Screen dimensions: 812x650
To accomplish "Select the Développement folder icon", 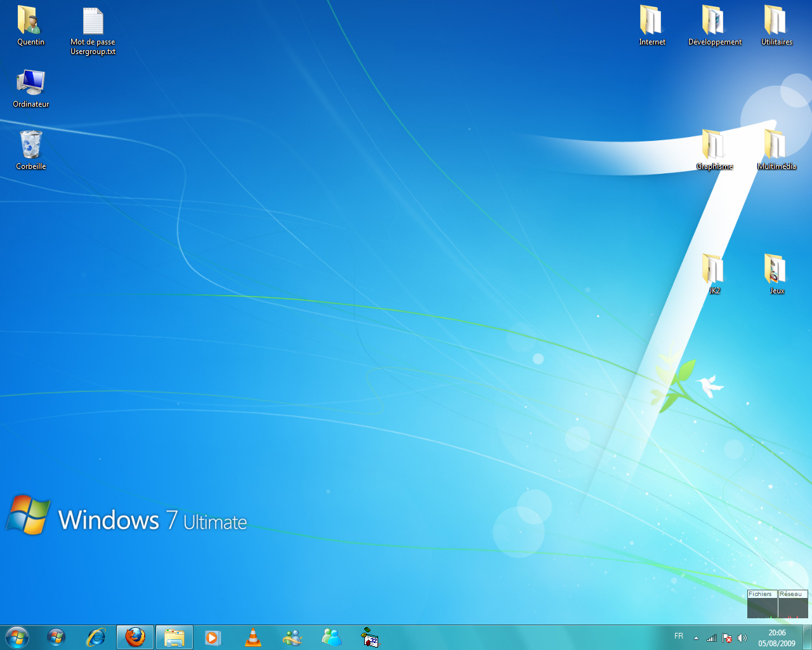I will pos(714,25).
